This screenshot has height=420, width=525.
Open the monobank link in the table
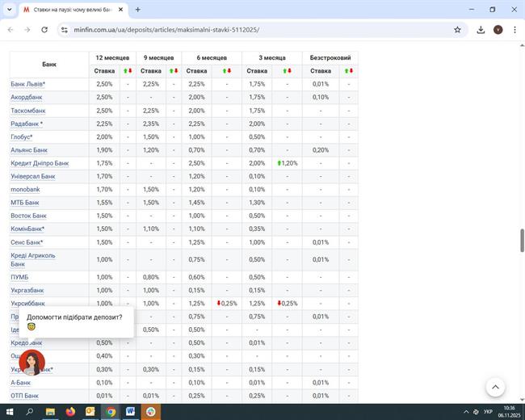point(25,190)
